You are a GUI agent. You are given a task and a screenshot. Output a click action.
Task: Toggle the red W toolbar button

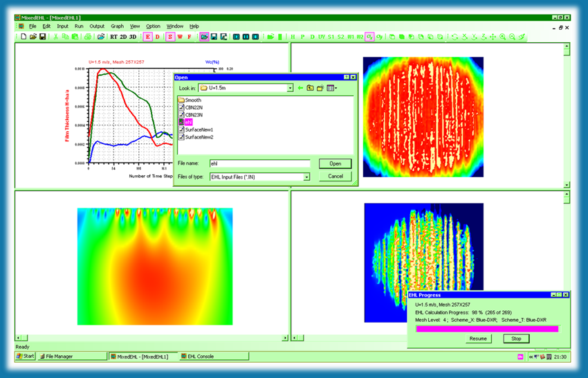coord(180,37)
